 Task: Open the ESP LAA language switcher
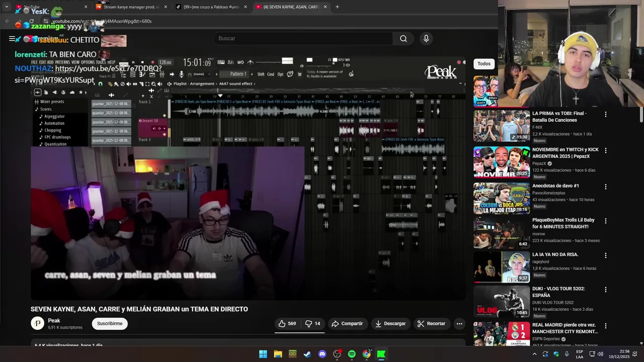tap(580, 354)
